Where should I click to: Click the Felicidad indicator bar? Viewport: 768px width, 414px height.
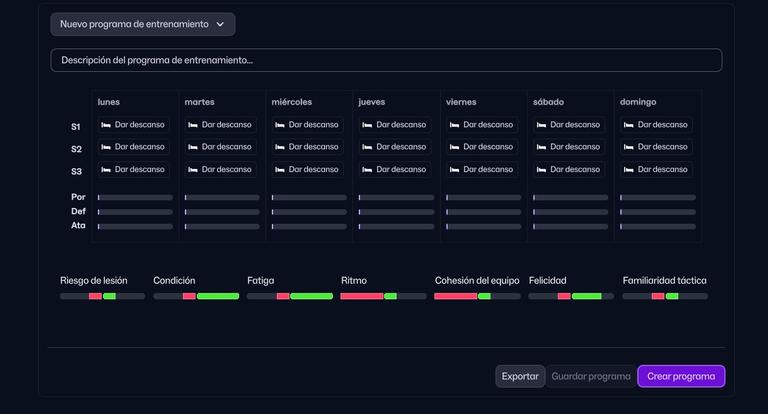point(571,296)
